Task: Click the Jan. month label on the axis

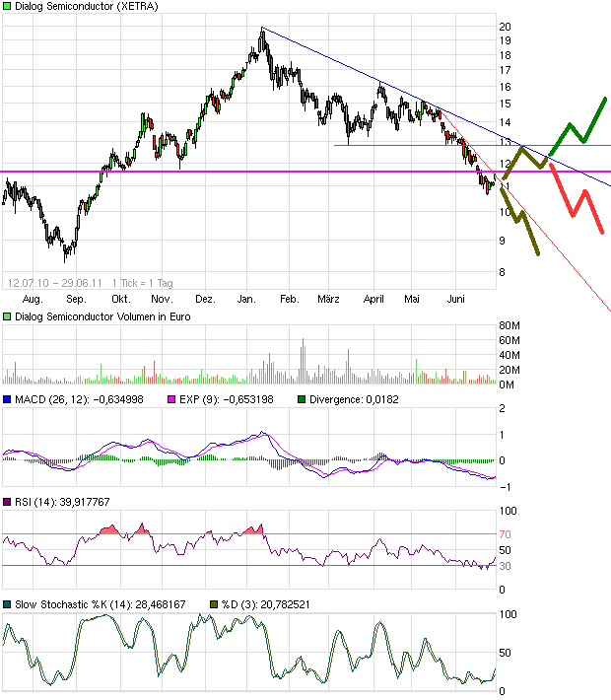Action: click(x=246, y=299)
